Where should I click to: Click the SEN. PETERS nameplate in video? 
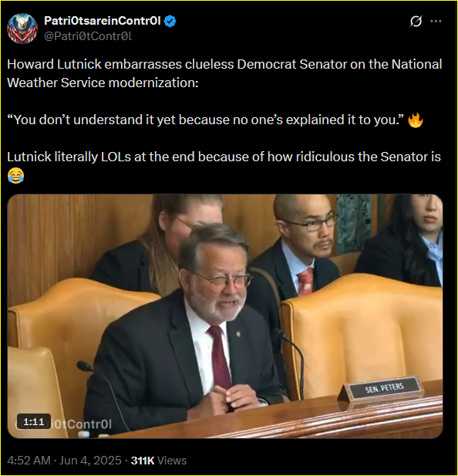coord(384,387)
